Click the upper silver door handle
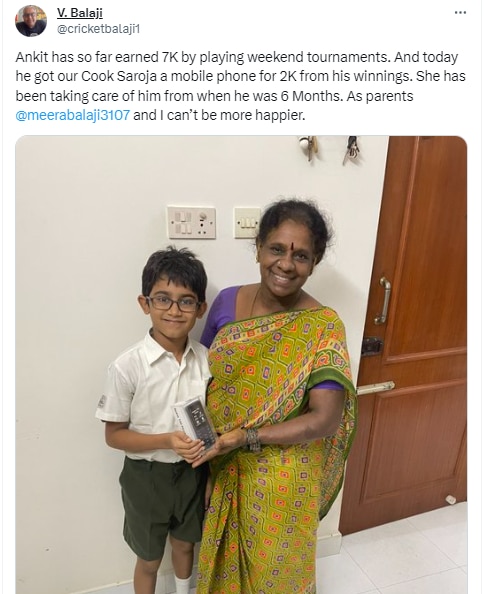The image size is (491, 594). click(x=384, y=300)
